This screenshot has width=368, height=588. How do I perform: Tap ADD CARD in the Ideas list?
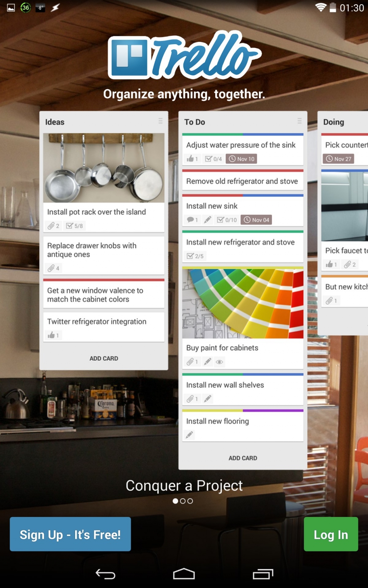coord(103,358)
